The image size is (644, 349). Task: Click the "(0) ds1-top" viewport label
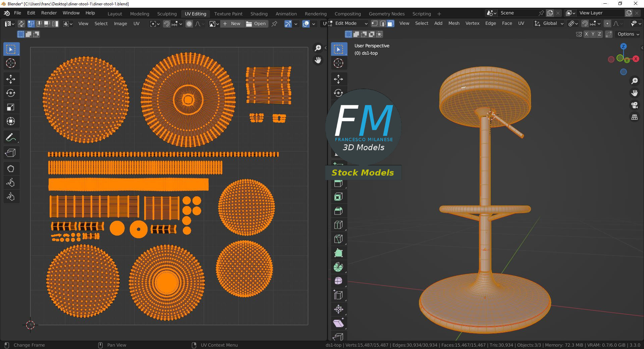[366, 53]
